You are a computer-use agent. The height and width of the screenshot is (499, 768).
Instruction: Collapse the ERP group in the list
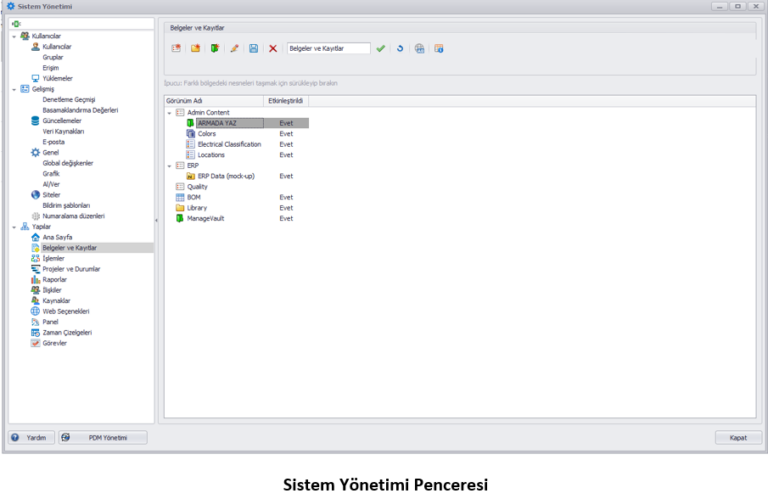click(x=170, y=165)
